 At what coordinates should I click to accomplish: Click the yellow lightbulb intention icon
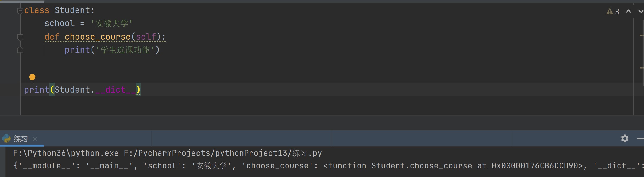(x=32, y=78)
